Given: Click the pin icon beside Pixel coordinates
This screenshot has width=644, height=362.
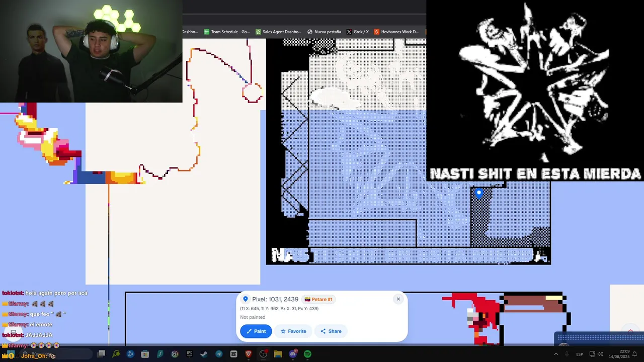Looking at the screenshot, I should click(246, 299).
